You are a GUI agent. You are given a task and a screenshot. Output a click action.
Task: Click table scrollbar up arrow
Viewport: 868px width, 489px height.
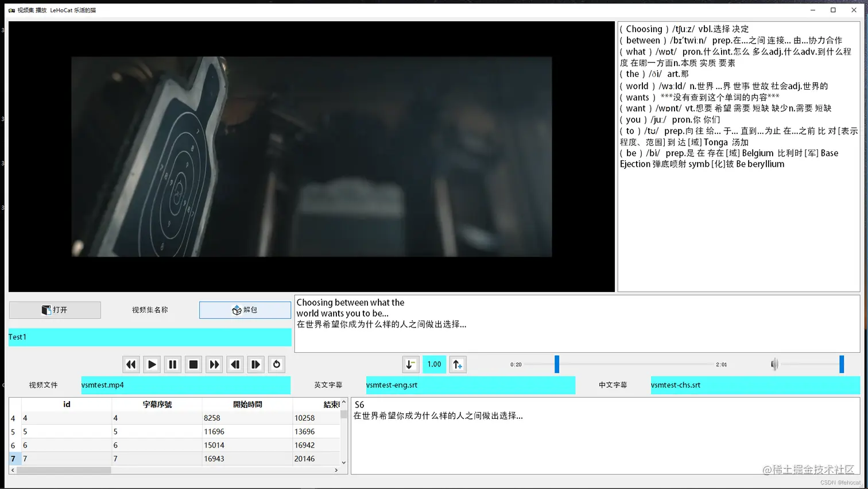coord(344,402)
